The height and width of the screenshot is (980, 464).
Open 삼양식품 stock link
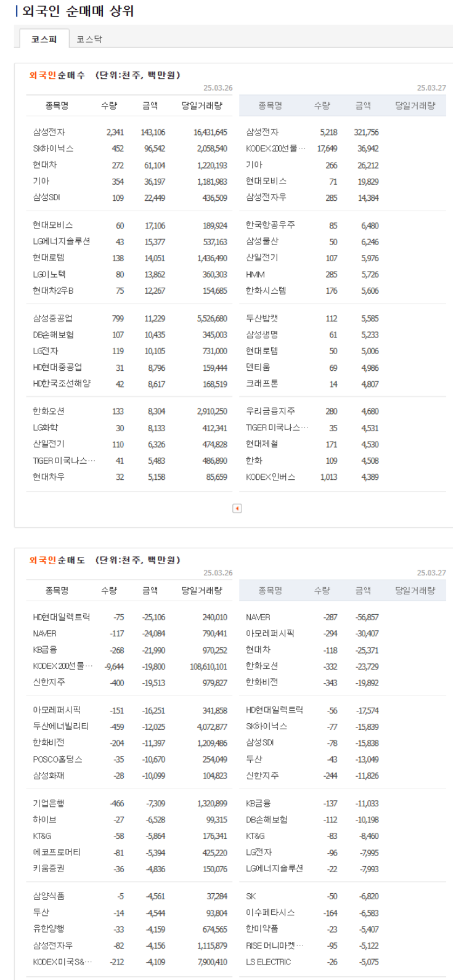click(49, 896)
